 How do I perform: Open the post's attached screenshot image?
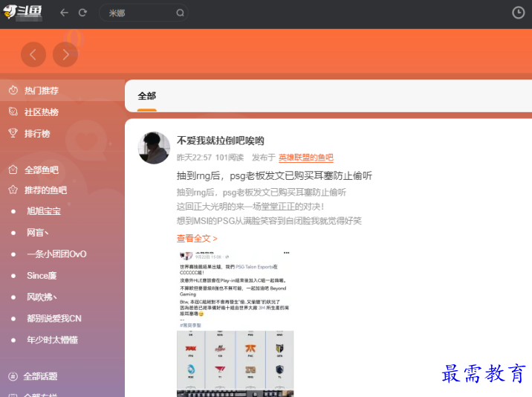tap(235, 323)
